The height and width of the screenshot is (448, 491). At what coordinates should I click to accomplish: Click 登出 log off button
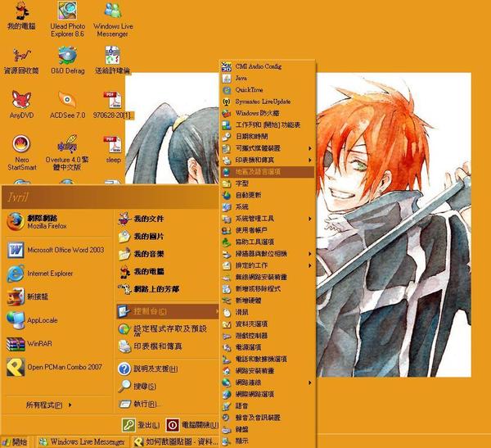(x=141, y=425)
